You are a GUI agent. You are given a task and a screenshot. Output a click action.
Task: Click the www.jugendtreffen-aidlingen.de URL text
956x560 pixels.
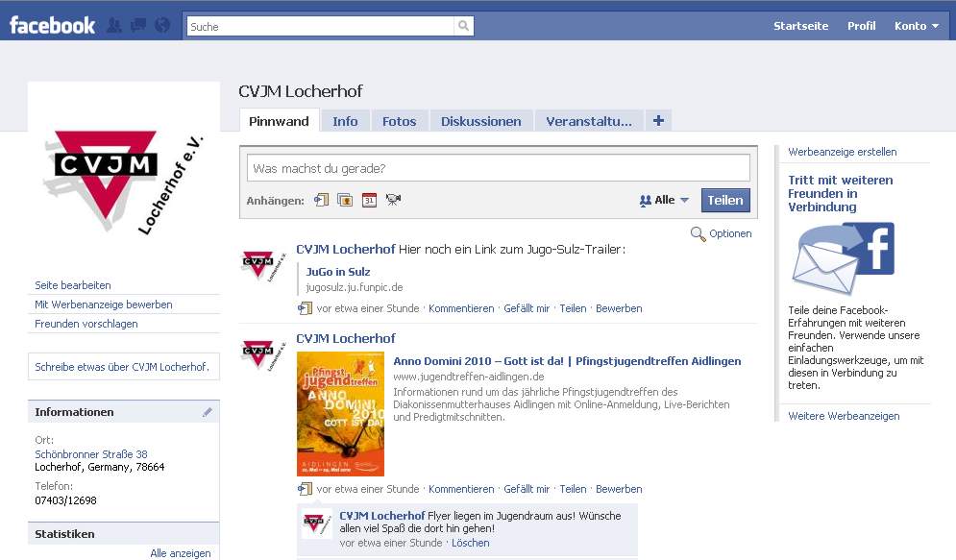click(469, 377)
